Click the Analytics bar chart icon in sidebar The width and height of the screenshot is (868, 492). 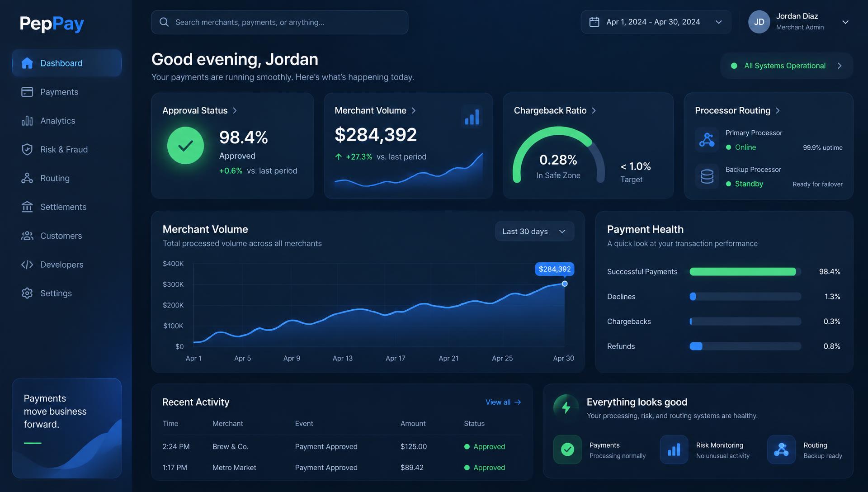[x=27, y=121]
